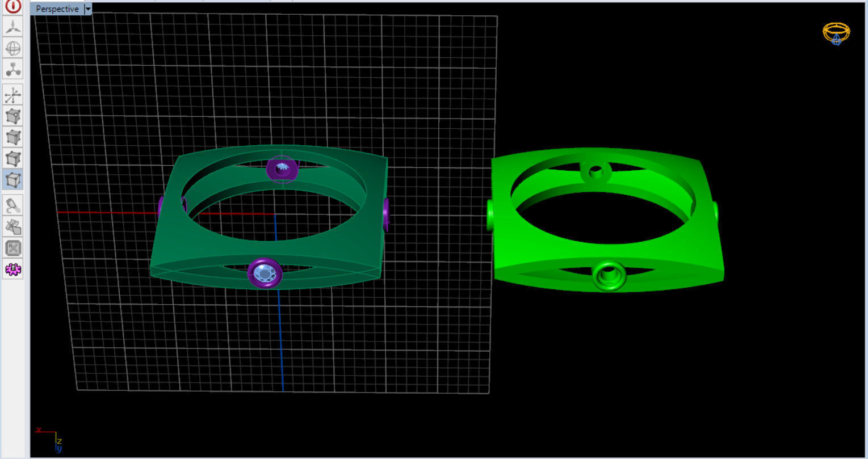Open the purple gear settings icon

pyautogui.click(x=13, y=269)
